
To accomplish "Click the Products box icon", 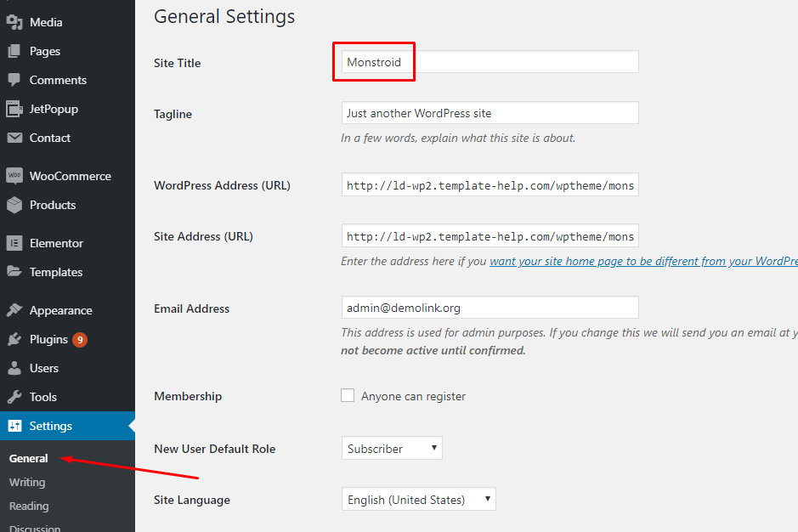I will (14, 205).
